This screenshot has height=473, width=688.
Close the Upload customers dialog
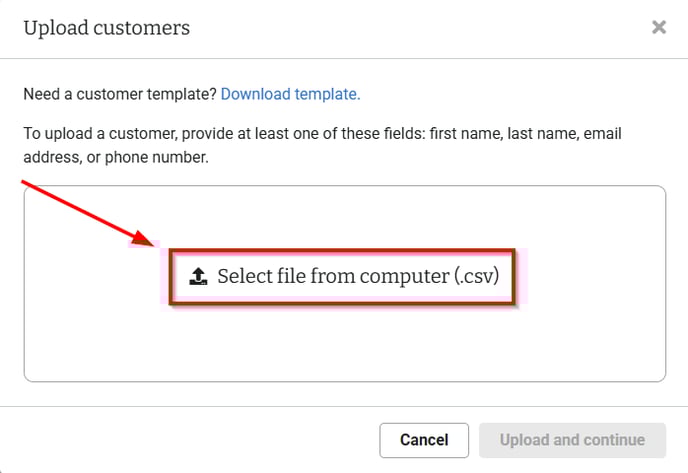(x=659, y=27)
